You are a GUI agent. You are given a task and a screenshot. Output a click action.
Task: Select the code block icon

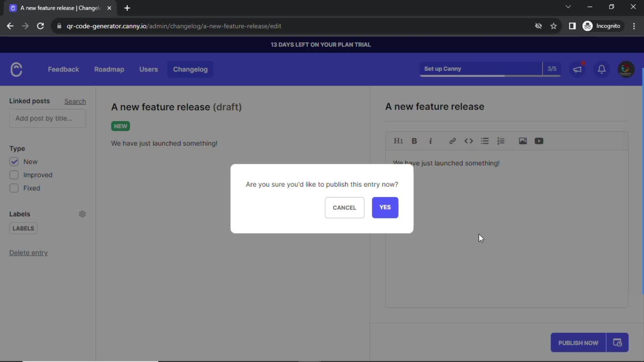[469, 141]
